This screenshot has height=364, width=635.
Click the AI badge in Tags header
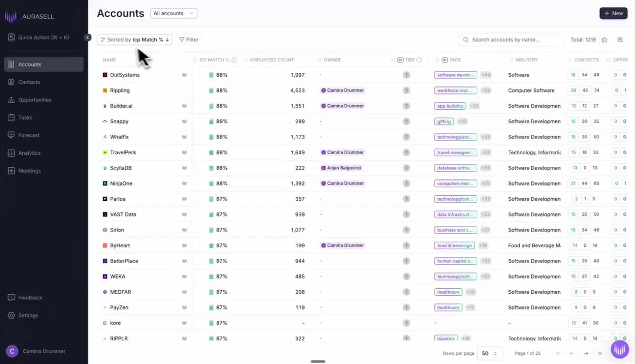[445, 60]
